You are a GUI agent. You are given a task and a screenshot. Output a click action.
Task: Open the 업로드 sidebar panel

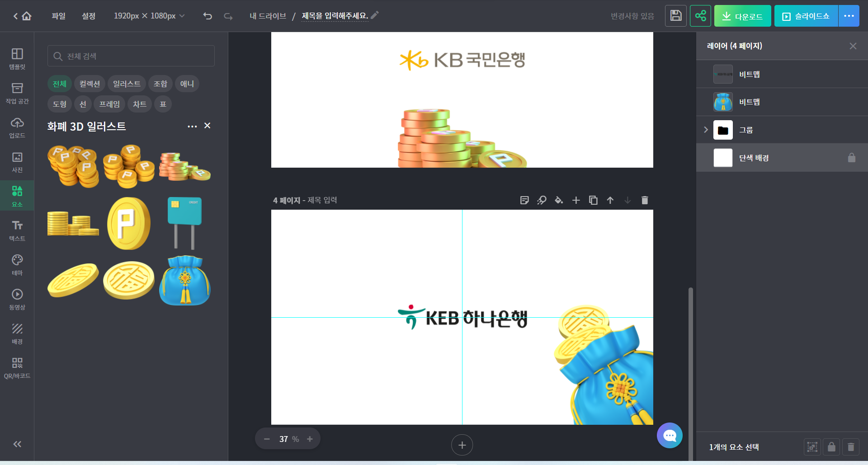click(x=17, y=127)
